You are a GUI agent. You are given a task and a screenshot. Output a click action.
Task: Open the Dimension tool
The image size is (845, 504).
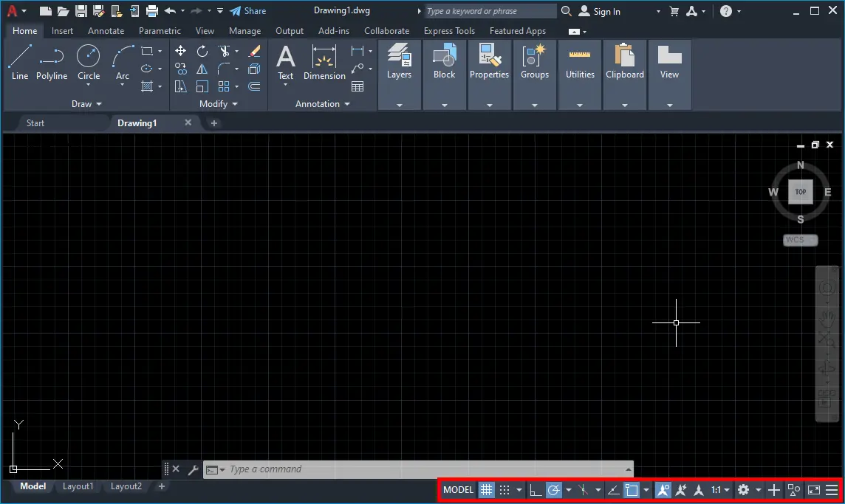(324, 63)
